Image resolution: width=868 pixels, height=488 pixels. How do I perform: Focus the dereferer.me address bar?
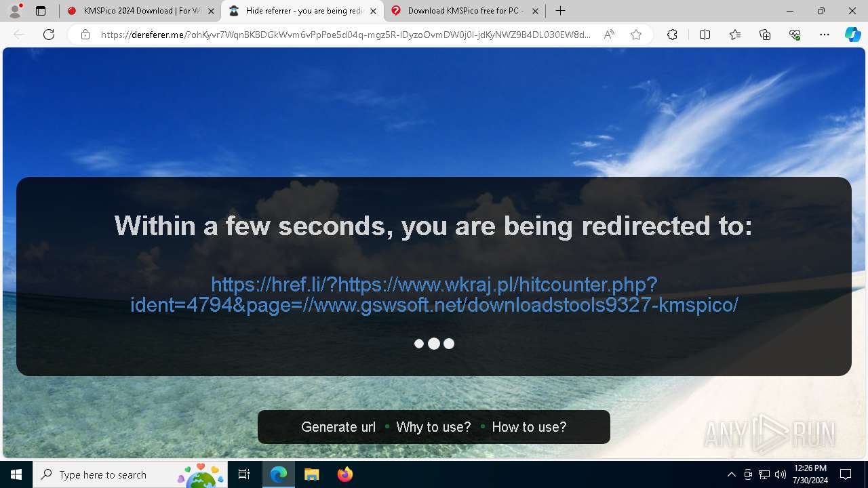(x=346, y=35)
